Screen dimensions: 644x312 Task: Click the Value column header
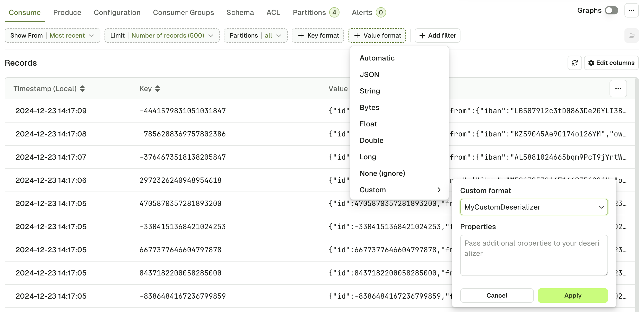338,89
